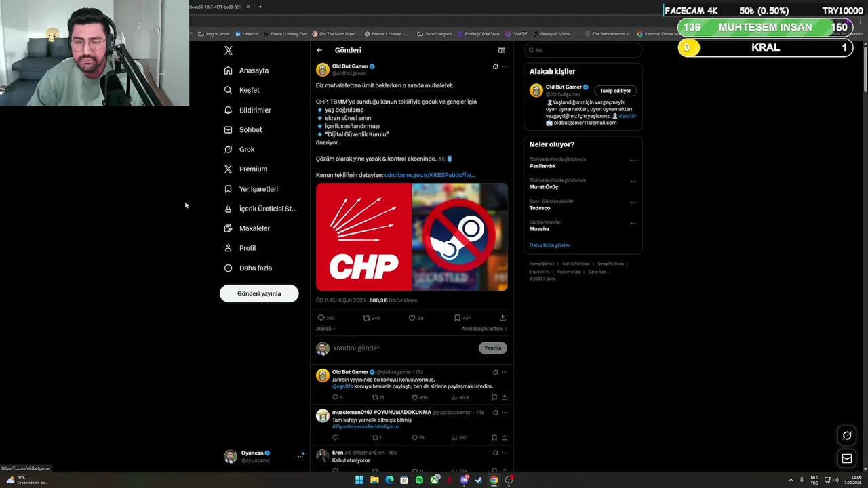Click the Makaleler icon
The height and width of the screenshot is (488, 868).
(228, 228)
